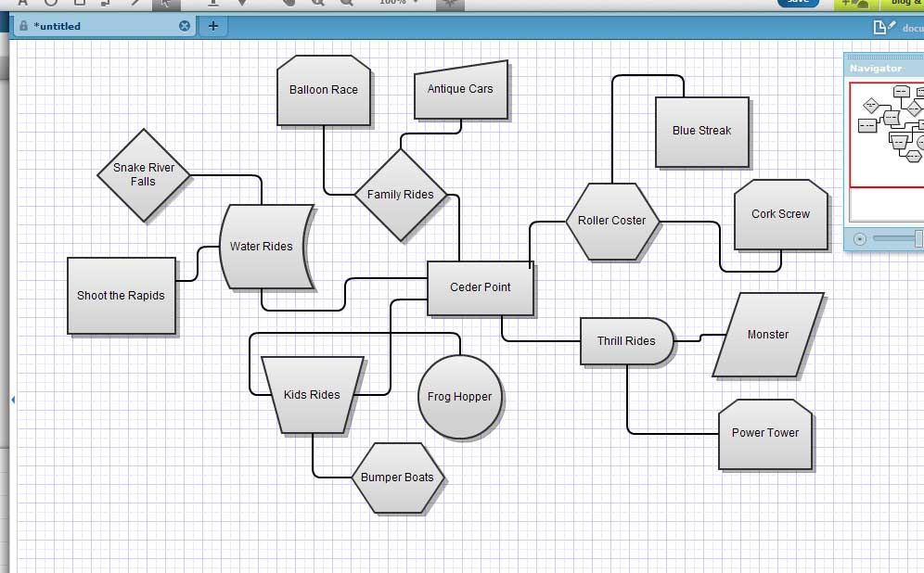Select the Bumper Boats hexagon
The height and width of the screenshot is (573, 924).
(x=398, y=477)
